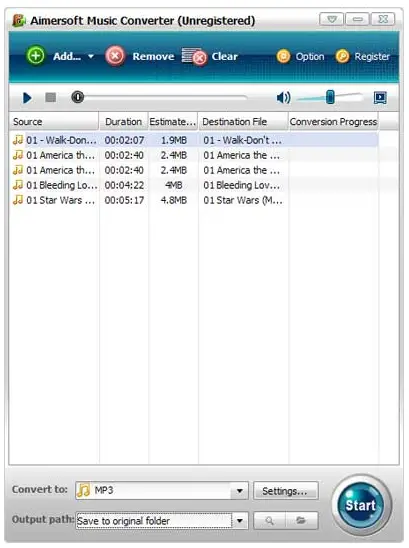The image size is (409, 548).
Task: Click the green Add files icon
Action: [x=35, y=56]
